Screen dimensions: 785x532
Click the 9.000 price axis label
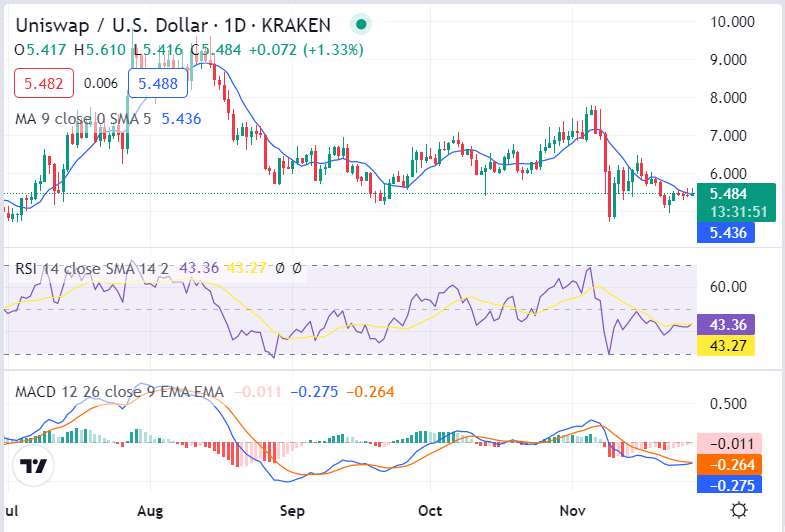click(728, 60)
